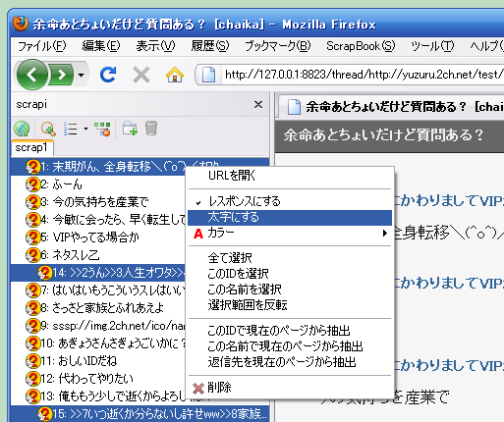Select list row 1: 末期がん、全身転移
The height and width of the screenshot is (422, 504).
pos(98,167)
